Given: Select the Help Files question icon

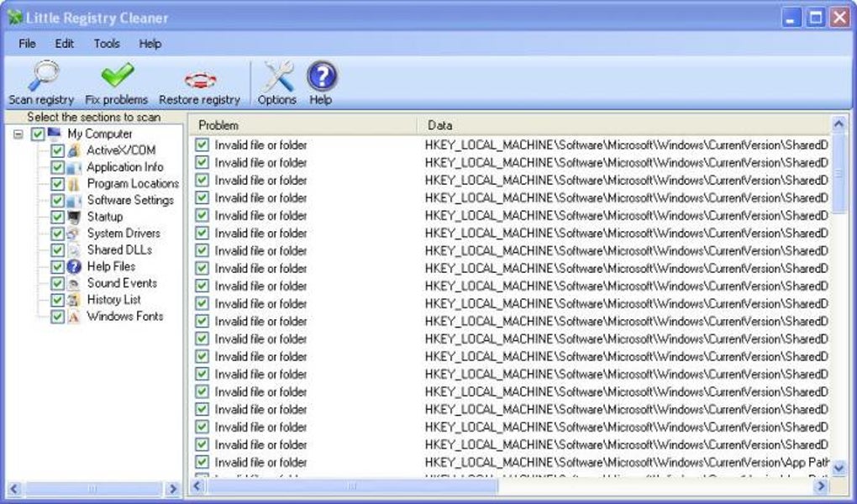Looking at the screenshot, I should click(x=74, y=267).
